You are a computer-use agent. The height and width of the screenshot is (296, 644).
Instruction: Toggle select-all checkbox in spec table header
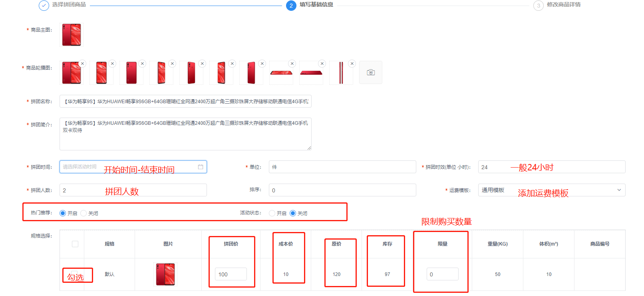[75, 244]
